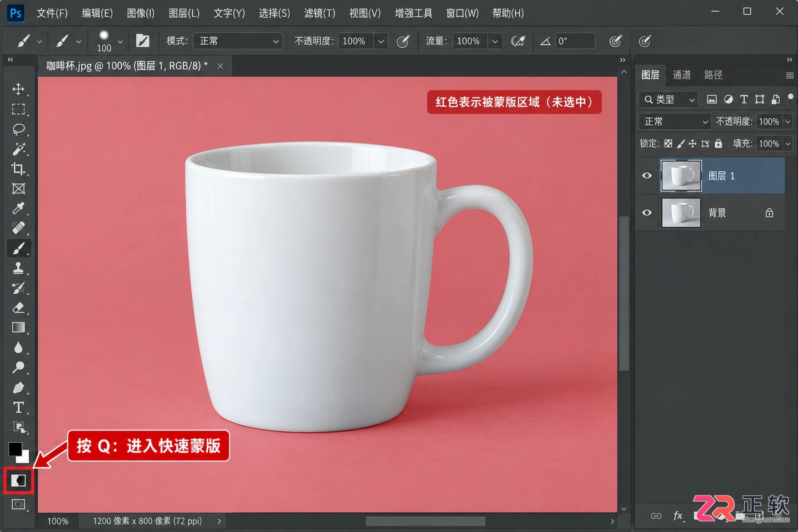Switch to the 路径 tab

[x=713, y=75]
